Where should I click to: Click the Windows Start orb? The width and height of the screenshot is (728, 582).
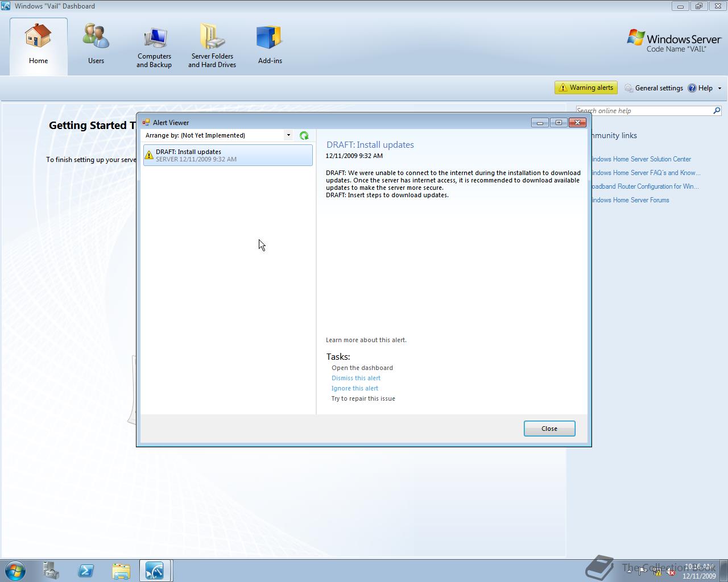(x=15, y=571)
